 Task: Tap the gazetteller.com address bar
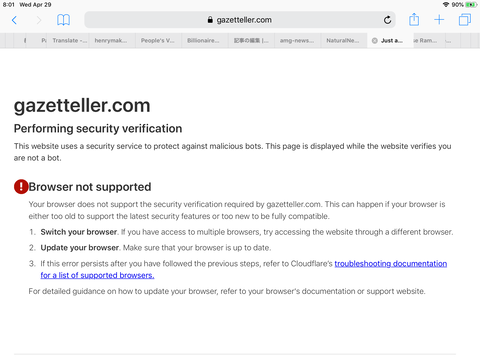point(240,20)
